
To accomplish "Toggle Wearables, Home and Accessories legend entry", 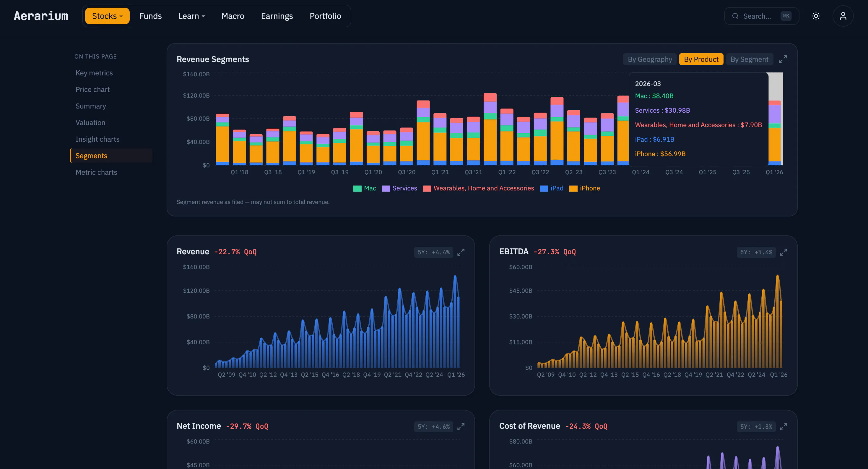I will 479,188.
